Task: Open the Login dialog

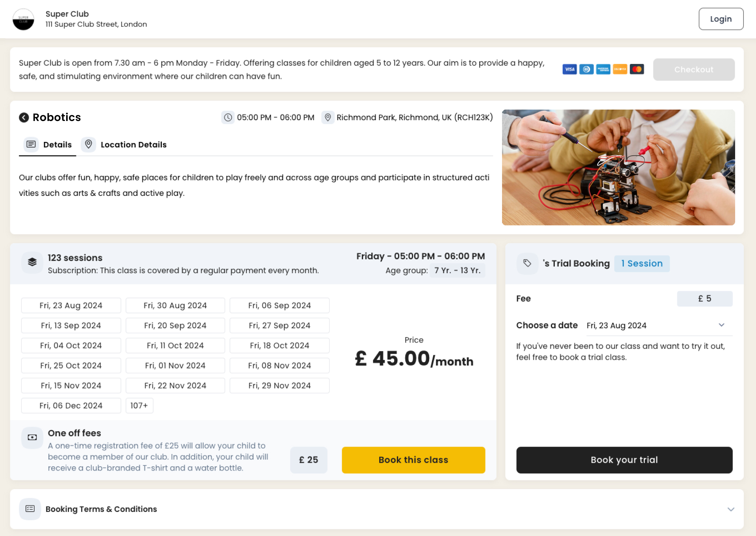Action: (x=721, y=19)
